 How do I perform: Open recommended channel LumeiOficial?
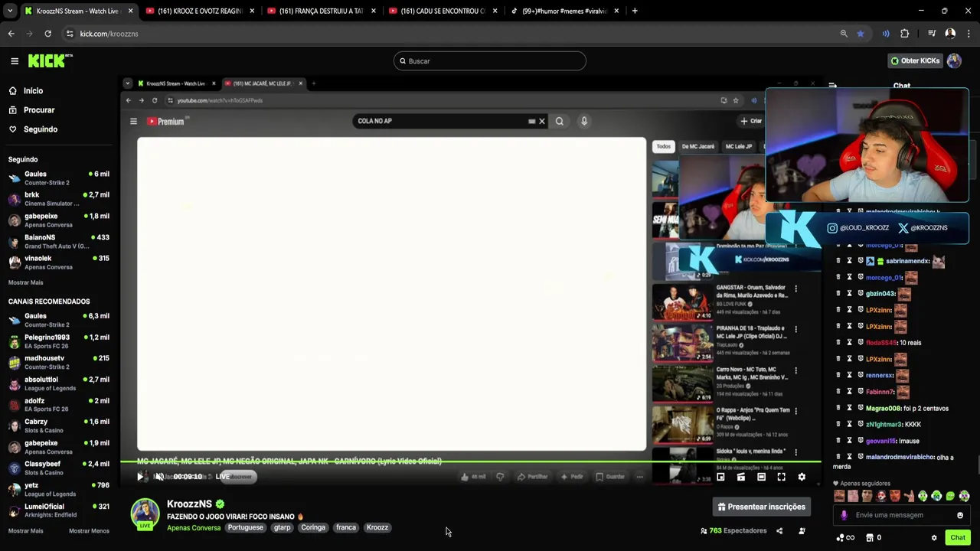(x=59, y=510)
